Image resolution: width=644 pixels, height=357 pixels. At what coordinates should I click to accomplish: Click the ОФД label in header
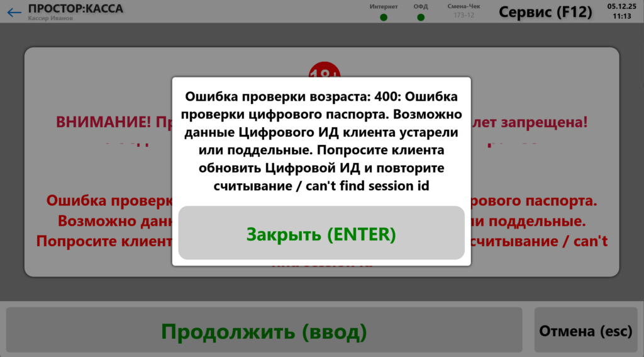(421, 6)
